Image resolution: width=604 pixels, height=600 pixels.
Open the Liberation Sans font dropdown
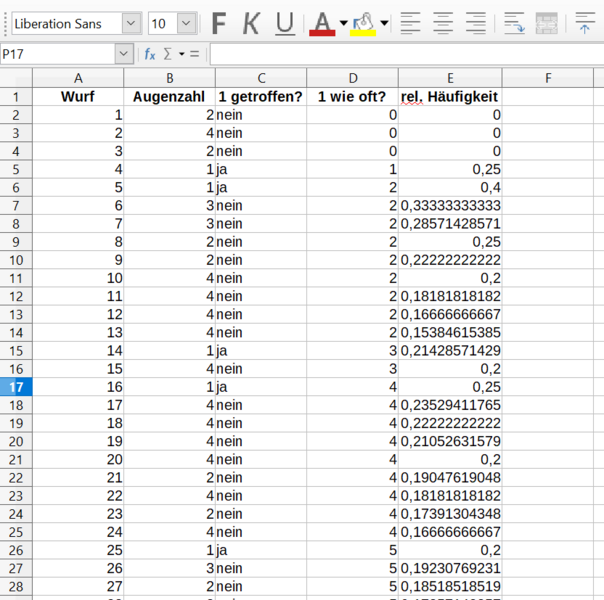point(131,23)
